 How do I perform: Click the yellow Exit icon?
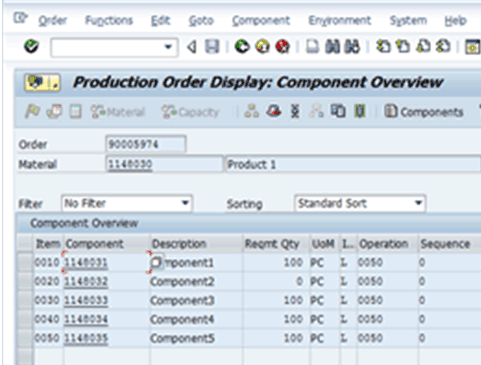[x=263, y=46]
